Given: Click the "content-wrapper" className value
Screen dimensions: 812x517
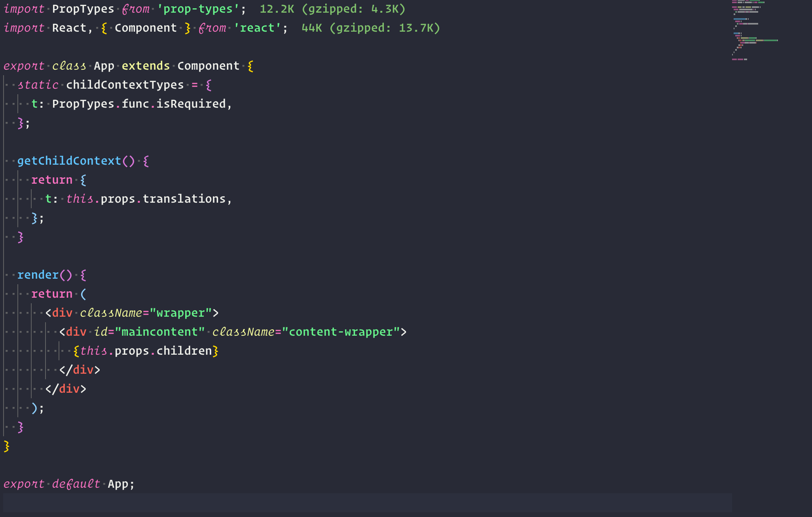Looking at the screenshot, I should point(341,332).
